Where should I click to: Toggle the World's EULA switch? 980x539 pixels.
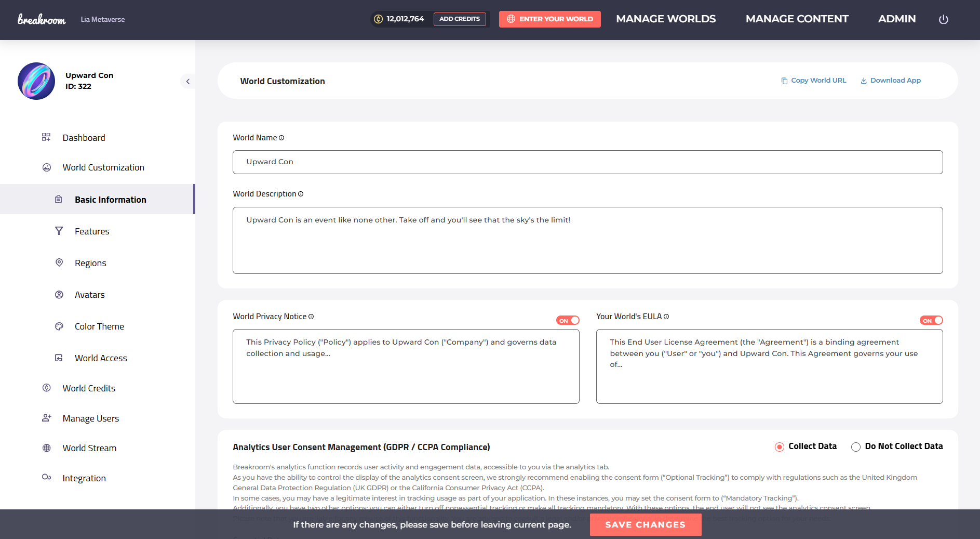point(931,320)
